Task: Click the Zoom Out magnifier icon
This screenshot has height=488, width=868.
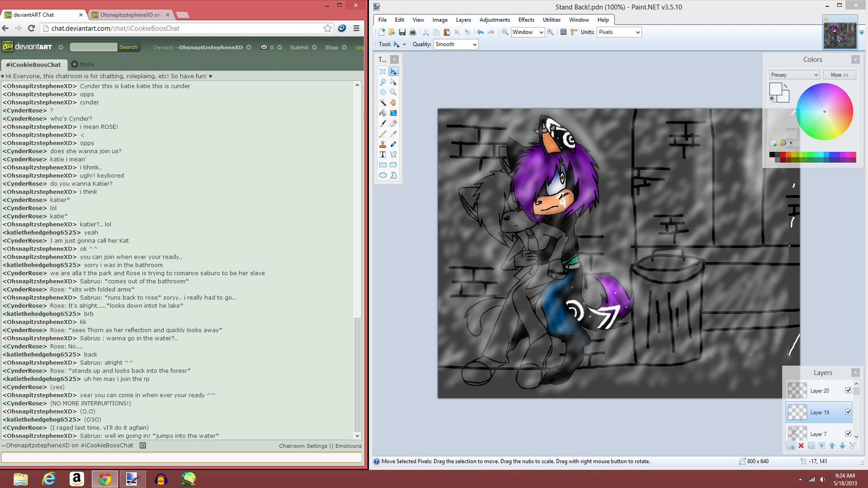Action: pos(505,32)
